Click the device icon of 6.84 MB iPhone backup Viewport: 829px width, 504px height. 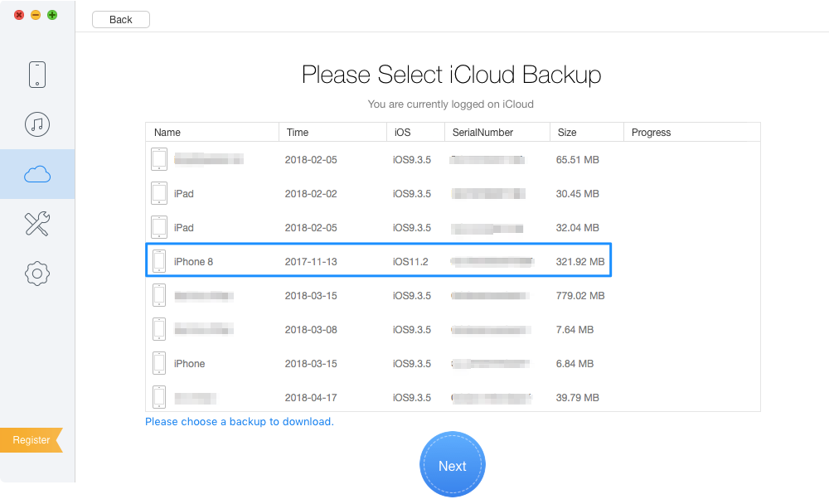[x=159, y=363]
